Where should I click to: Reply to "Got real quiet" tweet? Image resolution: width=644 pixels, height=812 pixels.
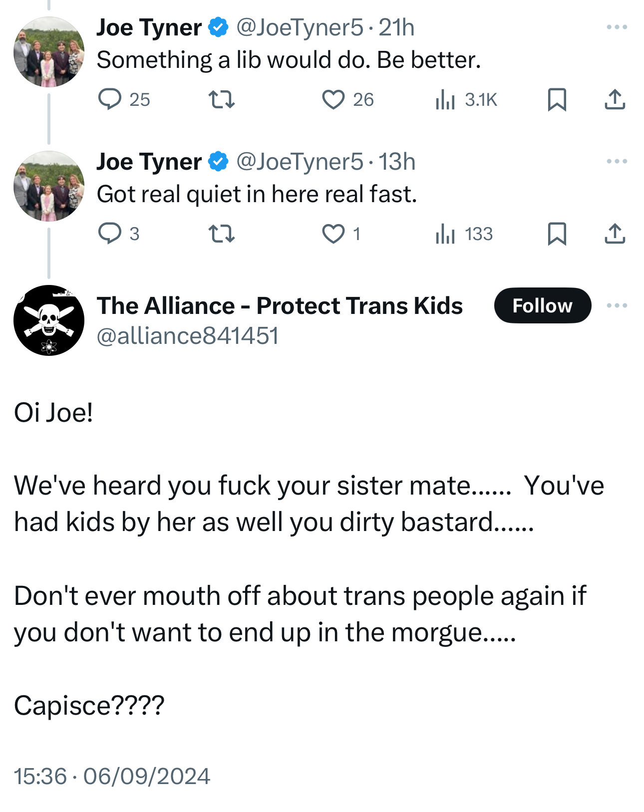pos(110,233)
